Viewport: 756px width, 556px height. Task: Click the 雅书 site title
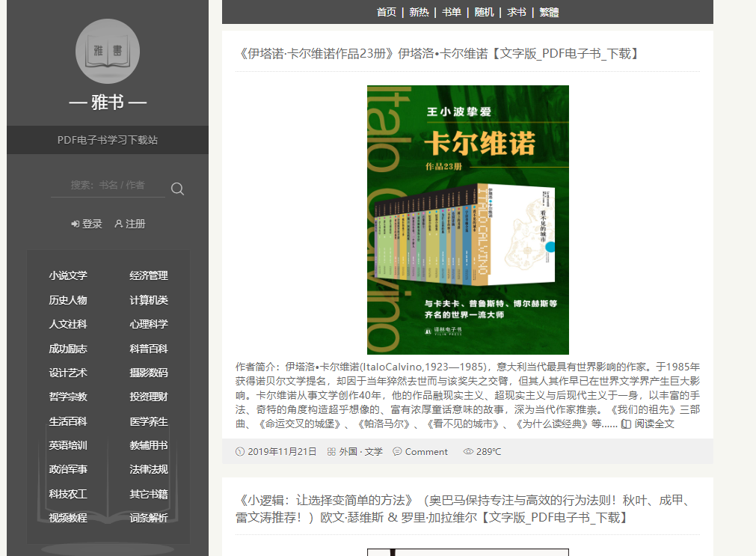pyautogui.click(x=108, y=103)
